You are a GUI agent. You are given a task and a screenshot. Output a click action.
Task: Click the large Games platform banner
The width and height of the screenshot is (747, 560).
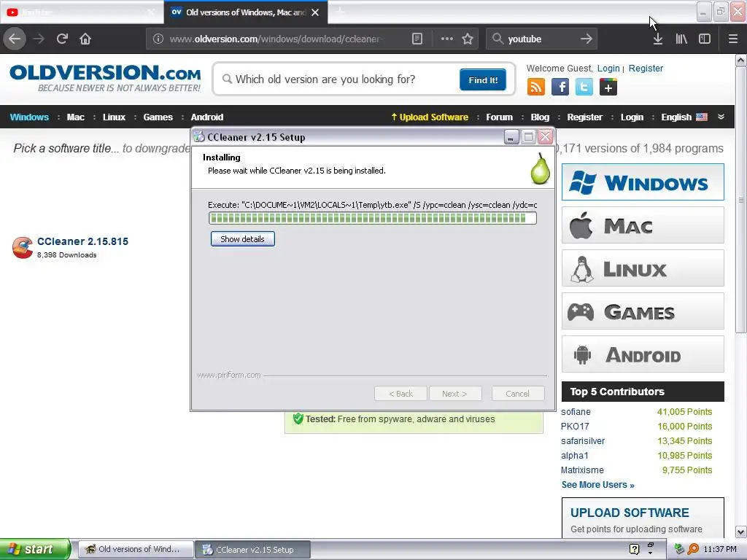click(643, 311)
